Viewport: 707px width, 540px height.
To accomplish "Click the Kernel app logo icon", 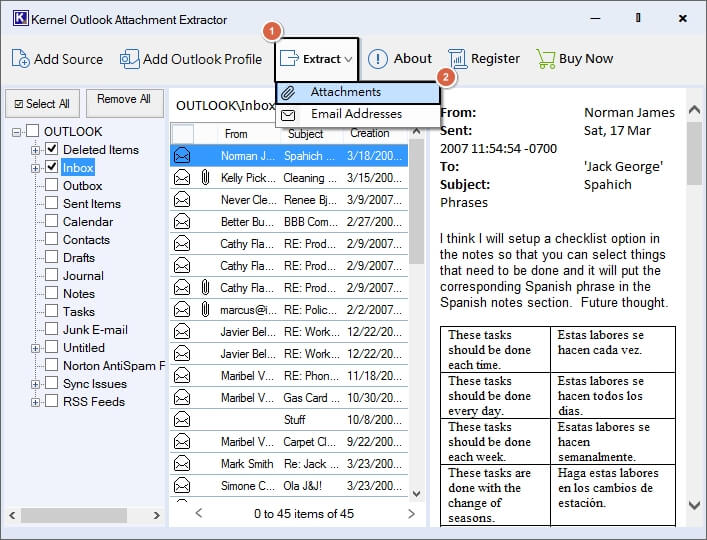I will pos(21,18).
